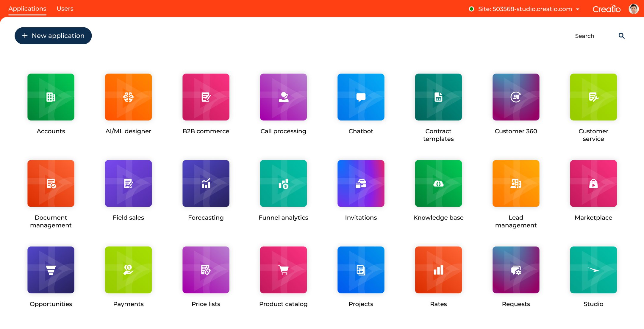
Task: Launch the Forecasting app
Action: click(206, 183)
